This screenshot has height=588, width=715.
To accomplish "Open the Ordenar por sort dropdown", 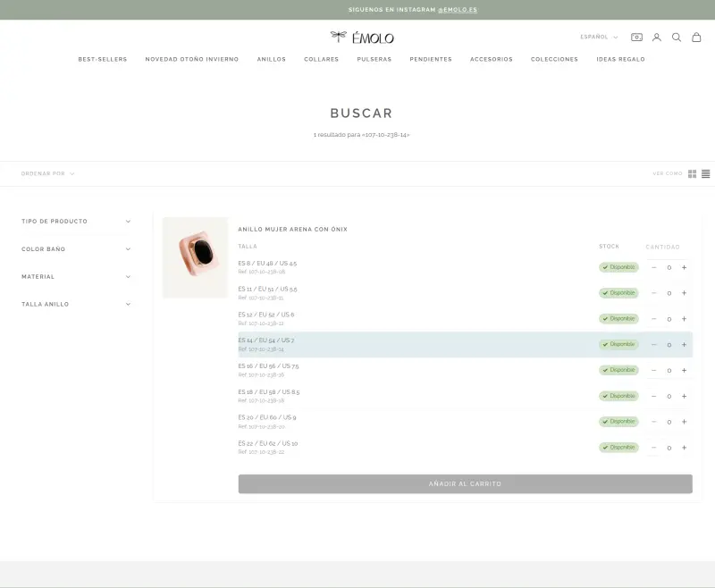I will pos(47,173).
